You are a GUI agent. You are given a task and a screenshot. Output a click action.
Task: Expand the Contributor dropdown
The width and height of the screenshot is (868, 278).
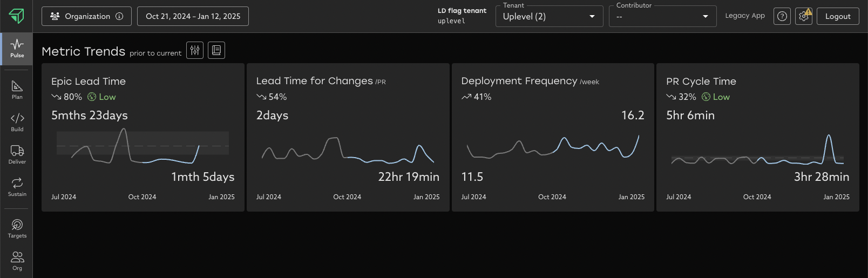point(662,16)
